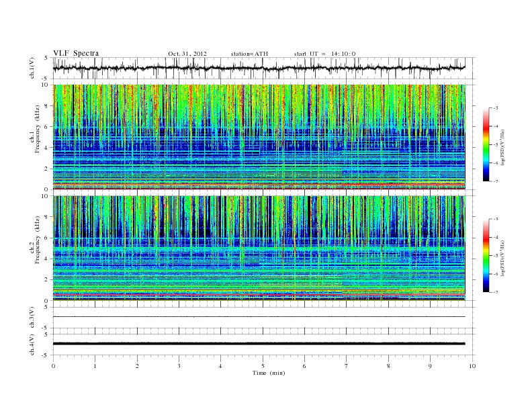Select the date text 'Oct. 31, 2012'

point(187,54)
